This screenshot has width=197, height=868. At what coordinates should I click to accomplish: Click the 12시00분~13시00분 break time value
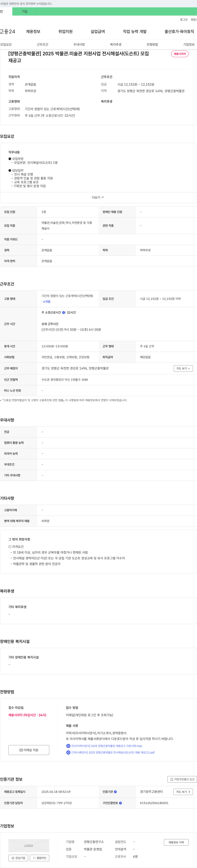(x=55, y=346)
